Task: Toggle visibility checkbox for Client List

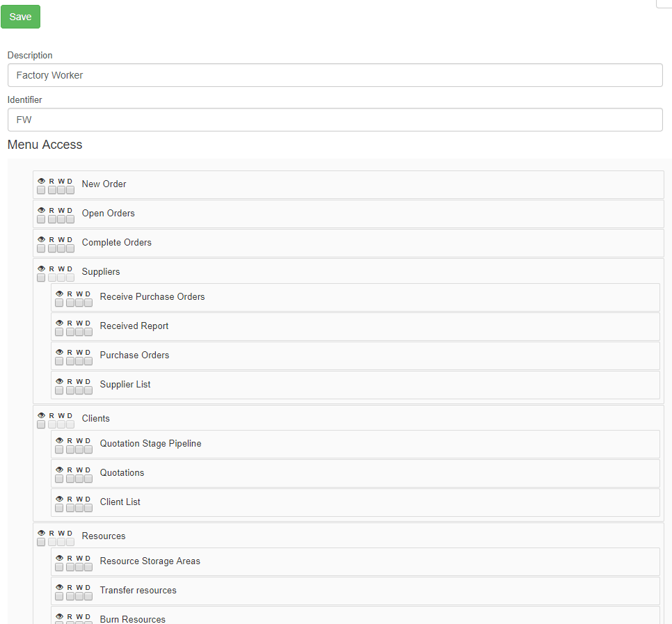Action: click(59, 508)
